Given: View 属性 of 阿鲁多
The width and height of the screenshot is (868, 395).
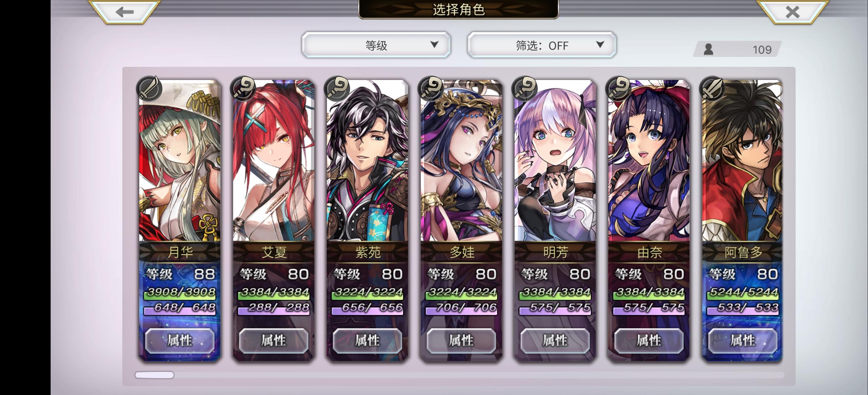Looking at the screenshot, I should (x=743, y=340).
